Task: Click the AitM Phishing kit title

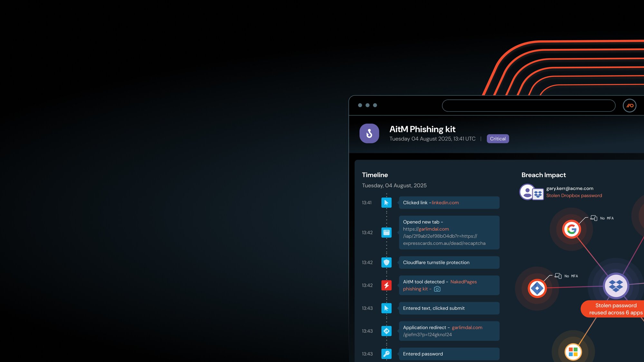Action: [x=422, y=129]
